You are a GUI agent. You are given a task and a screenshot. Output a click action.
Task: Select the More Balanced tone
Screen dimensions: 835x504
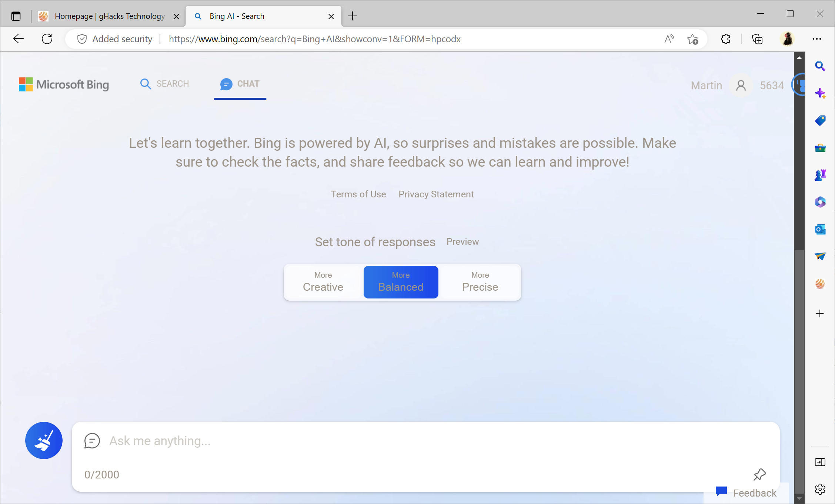click(x=401, y=282)
